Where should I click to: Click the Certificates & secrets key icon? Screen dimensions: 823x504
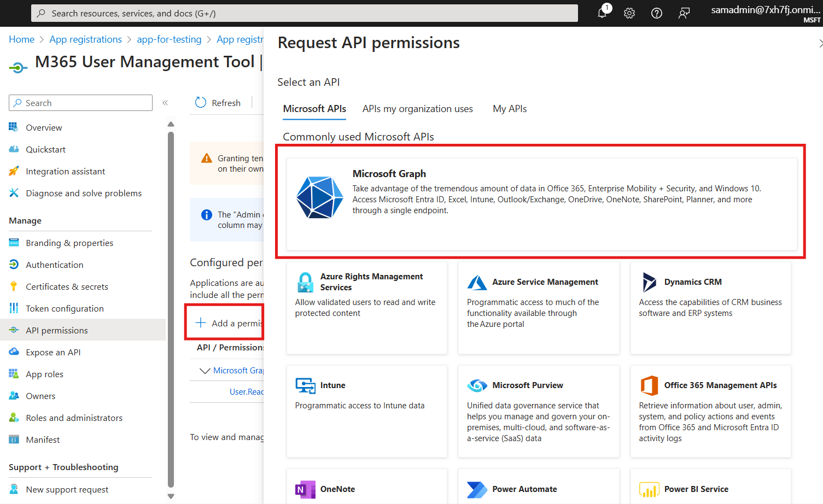pyautogui.click(x=14, y=286)
